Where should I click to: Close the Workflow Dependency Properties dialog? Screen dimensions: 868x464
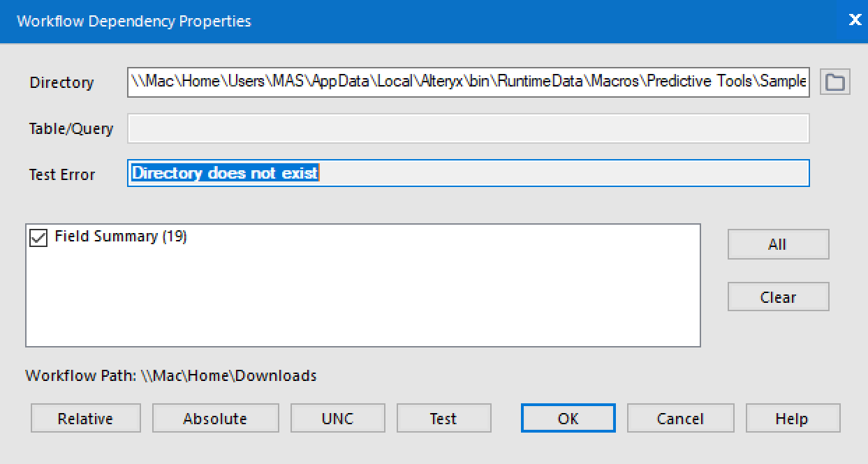[x=855, y=20]
